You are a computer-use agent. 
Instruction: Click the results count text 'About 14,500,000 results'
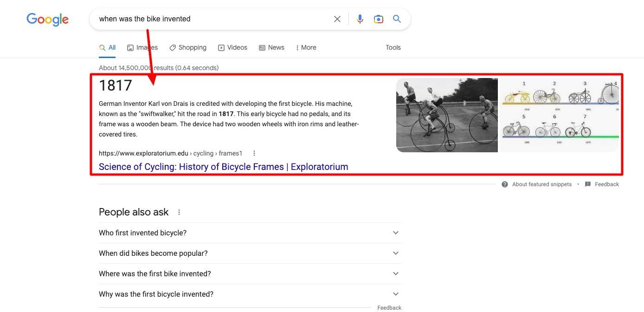pyautogui.click(x=136, y=68)
